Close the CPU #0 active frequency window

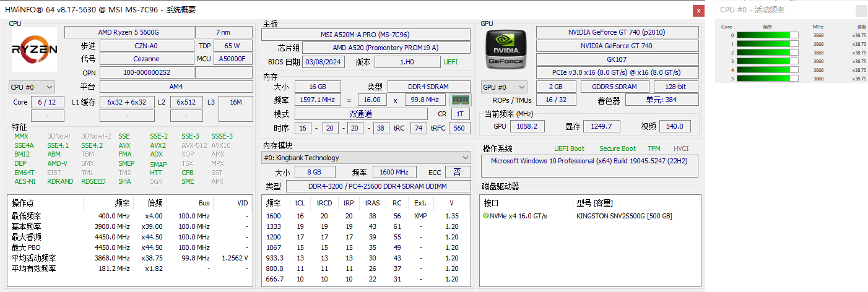[x=861, y=11]
